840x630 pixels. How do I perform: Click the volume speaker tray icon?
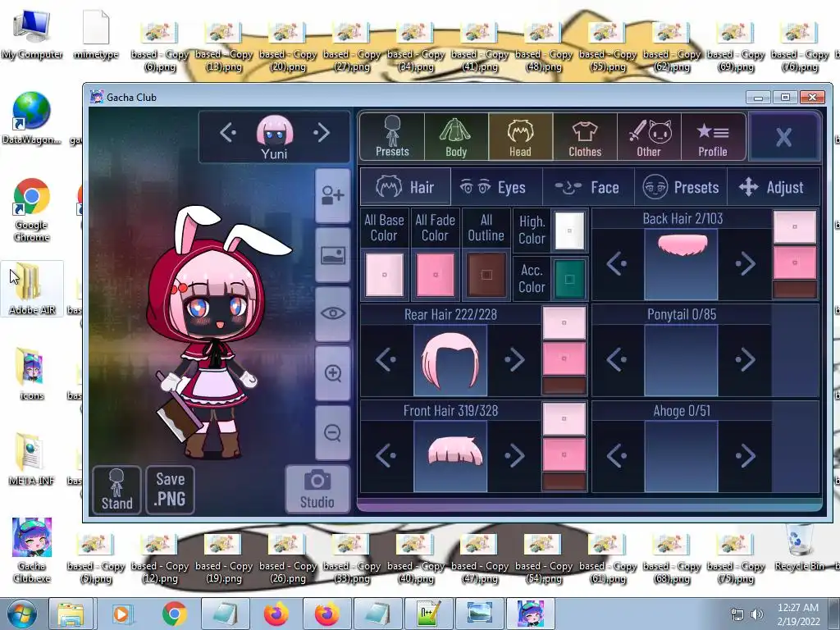[757, 614]
